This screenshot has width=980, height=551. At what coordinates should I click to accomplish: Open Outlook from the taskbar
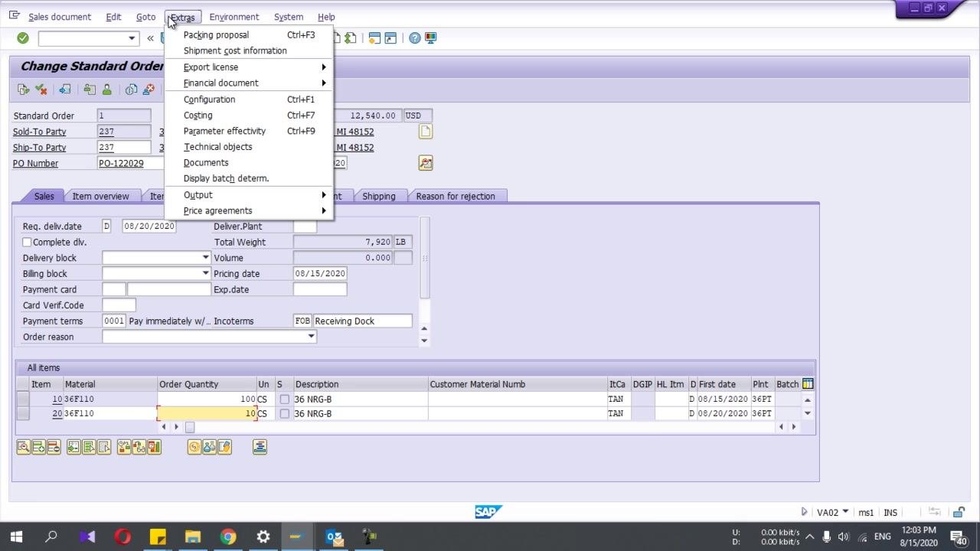point(334,536)
